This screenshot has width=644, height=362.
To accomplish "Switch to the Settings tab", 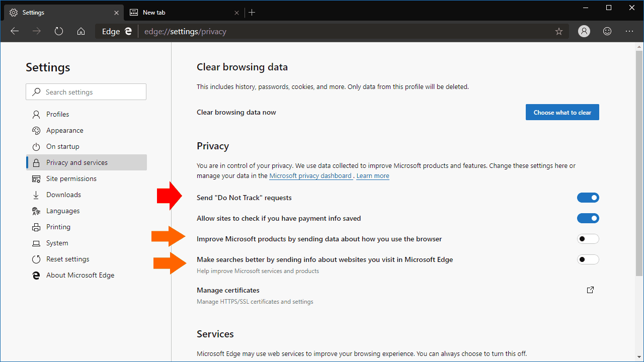I will 63,12.
